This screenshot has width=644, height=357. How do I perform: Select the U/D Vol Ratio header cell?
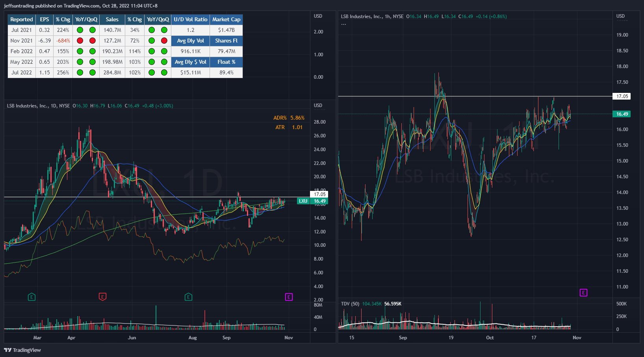point(191,19)
